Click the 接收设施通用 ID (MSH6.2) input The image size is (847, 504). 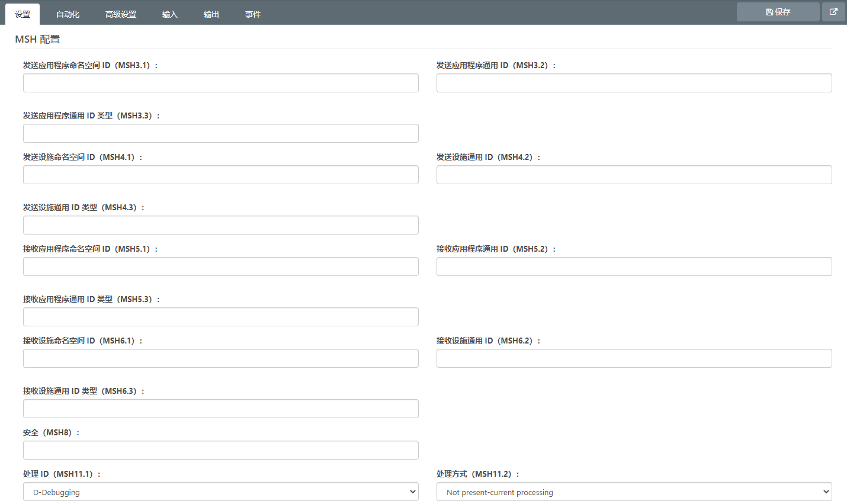634,358
